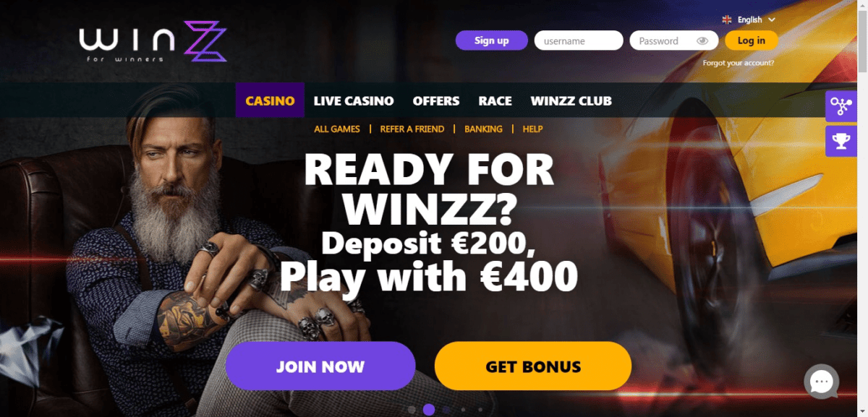Open the LIVE CASINO tab

[354, 101]
